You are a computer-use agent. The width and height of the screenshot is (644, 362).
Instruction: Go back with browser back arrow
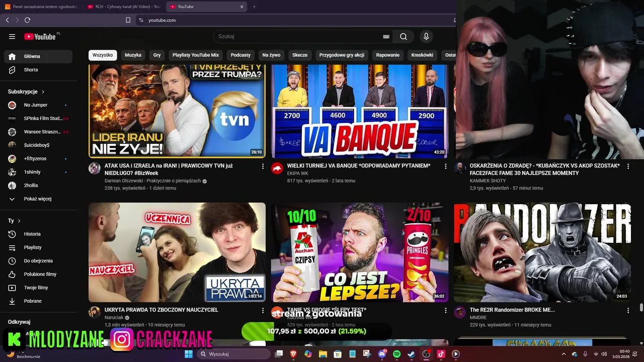click(x=7, y=20)
